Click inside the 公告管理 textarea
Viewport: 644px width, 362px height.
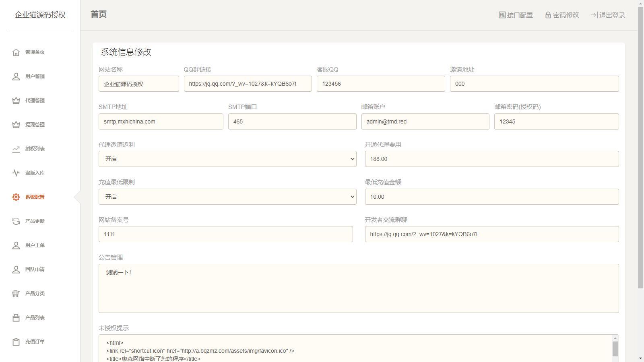(x=359, y=288)
